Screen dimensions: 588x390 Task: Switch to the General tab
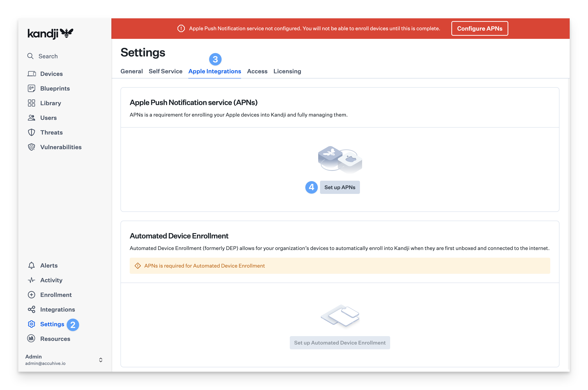pos(132,71)
